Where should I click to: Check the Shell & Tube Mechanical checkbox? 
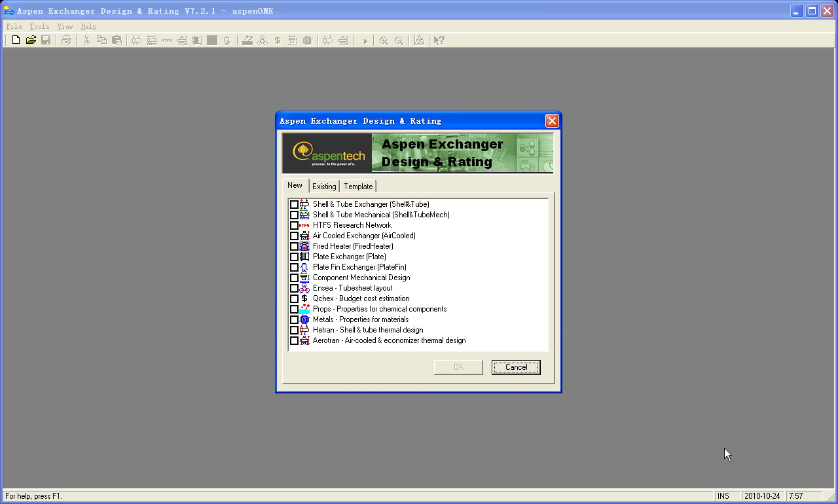coord(294,215)
